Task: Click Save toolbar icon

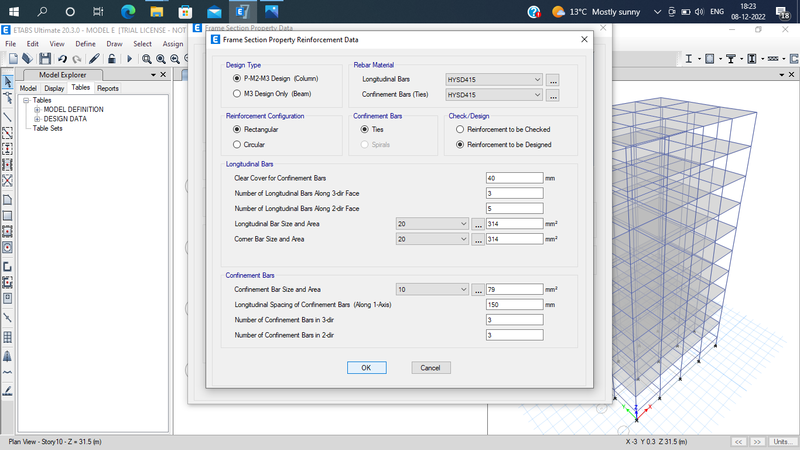Action: coord(45,59)
